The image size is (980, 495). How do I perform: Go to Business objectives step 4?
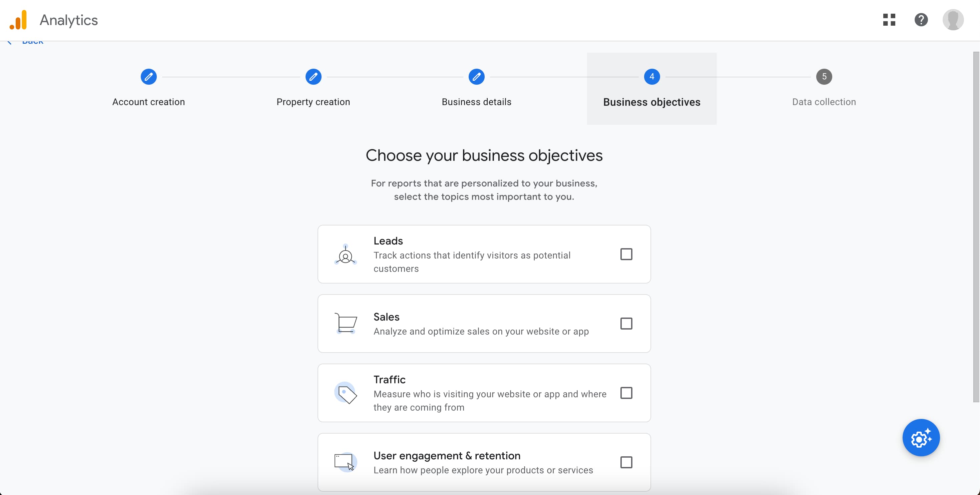[x=651, y=77]
